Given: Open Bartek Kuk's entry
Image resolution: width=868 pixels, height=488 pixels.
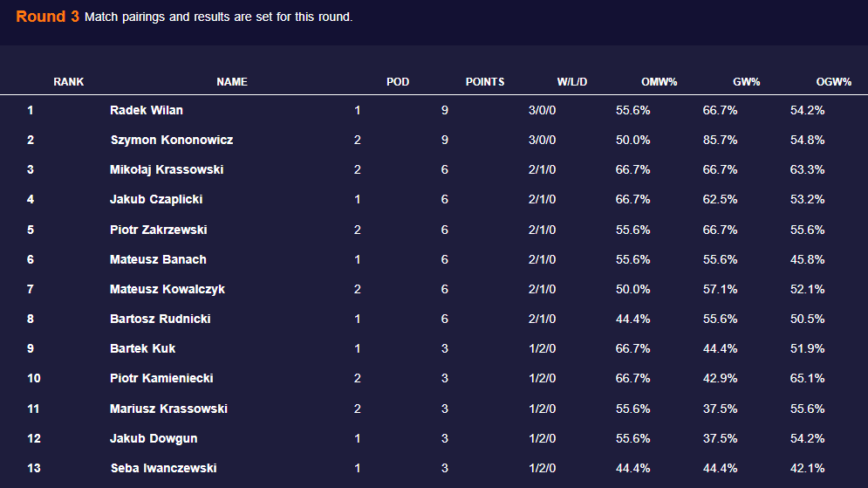Looking at the screenshot, I should pos(143,349).
